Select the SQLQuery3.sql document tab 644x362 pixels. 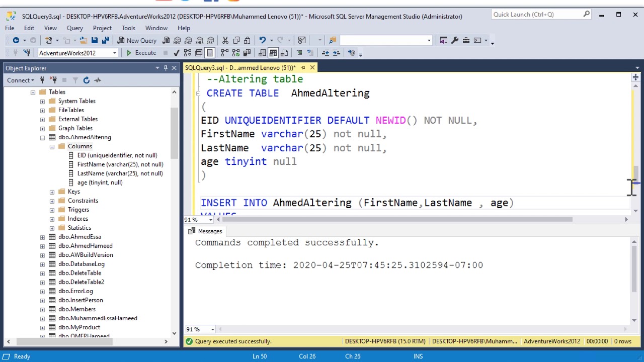pyautogui.click(x=240, y=68)
